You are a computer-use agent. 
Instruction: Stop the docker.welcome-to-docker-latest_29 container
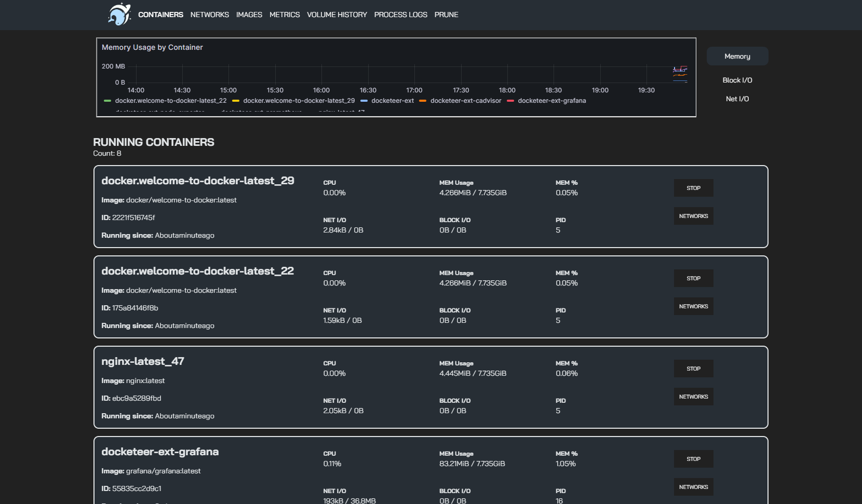click(694, 188)
